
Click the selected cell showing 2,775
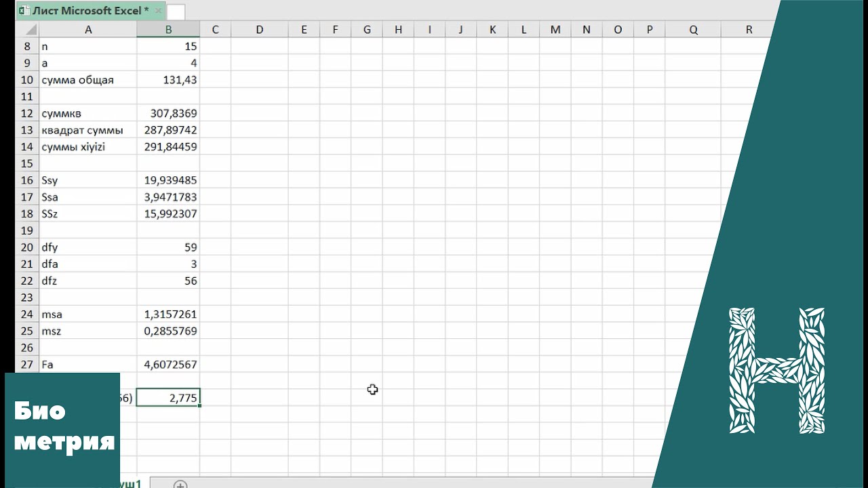point(168,398)
